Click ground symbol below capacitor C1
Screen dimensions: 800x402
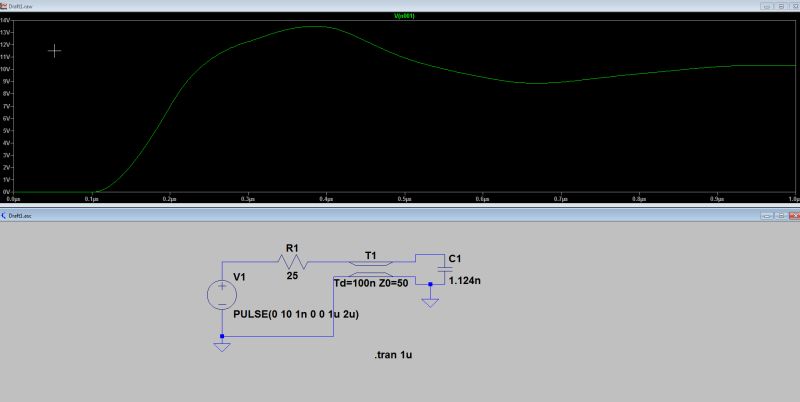coord(430,303)
